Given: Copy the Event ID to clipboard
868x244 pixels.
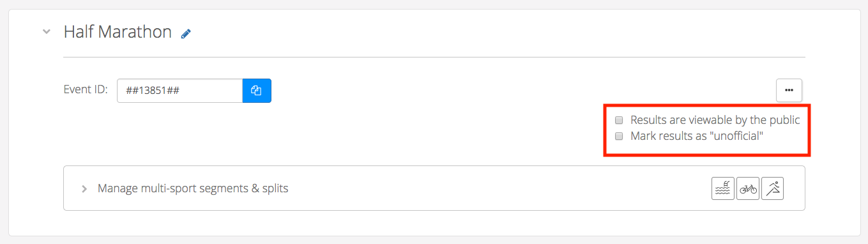Looking at the screenshot, I should (257, 91).
